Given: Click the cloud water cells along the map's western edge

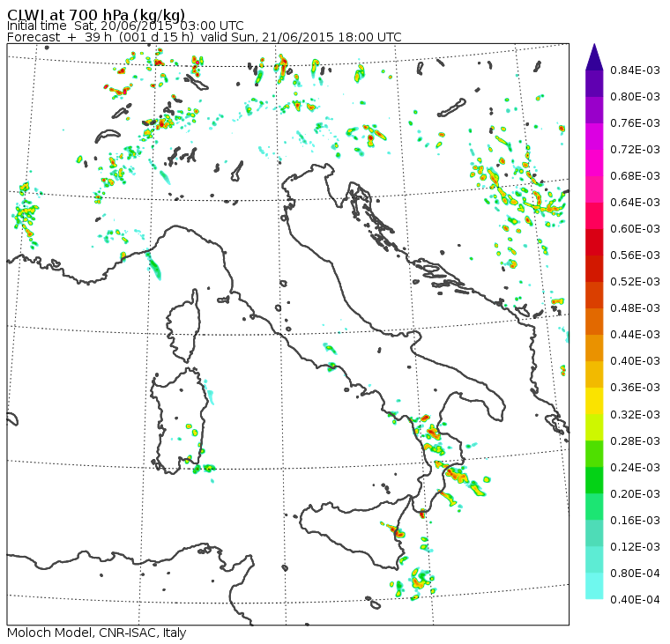Looking at the screenshot, I should pos(26,216).
